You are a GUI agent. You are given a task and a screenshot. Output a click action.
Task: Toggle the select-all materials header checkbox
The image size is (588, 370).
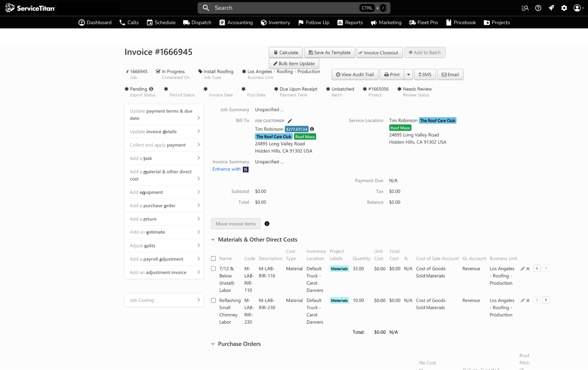[x=213, y=258]
